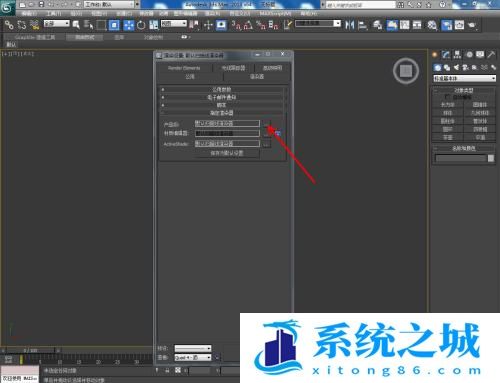Select the Cameras category icon
Screen dimensions: 500x383
[x=465, y=67]
